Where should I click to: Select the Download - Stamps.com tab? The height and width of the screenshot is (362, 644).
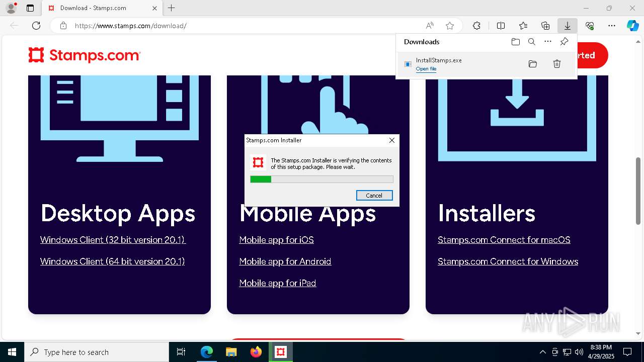(x=103, y=8)
